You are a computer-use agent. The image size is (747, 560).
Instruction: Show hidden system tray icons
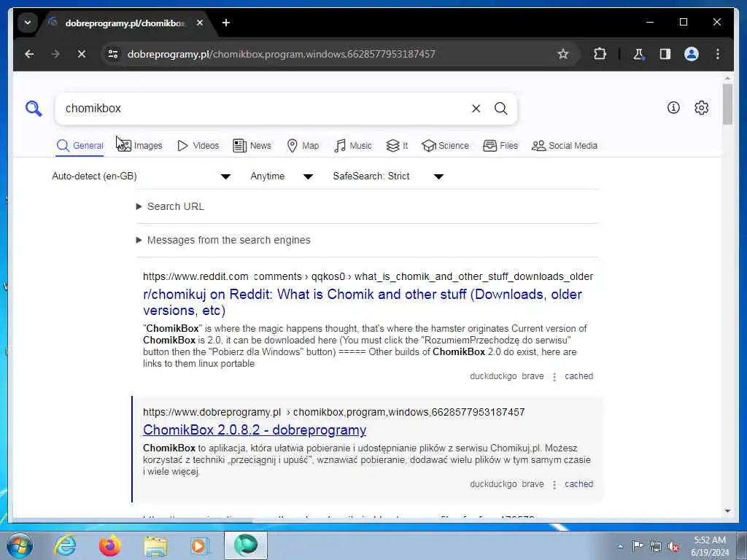pyautogui.click(x=620, y=546)
